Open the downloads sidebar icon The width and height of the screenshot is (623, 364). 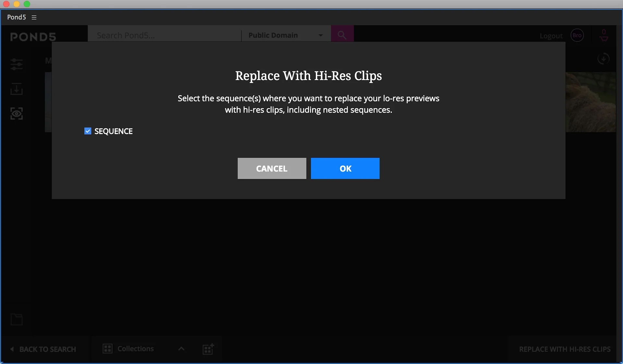pyautogui.click(x=16, y=89)
